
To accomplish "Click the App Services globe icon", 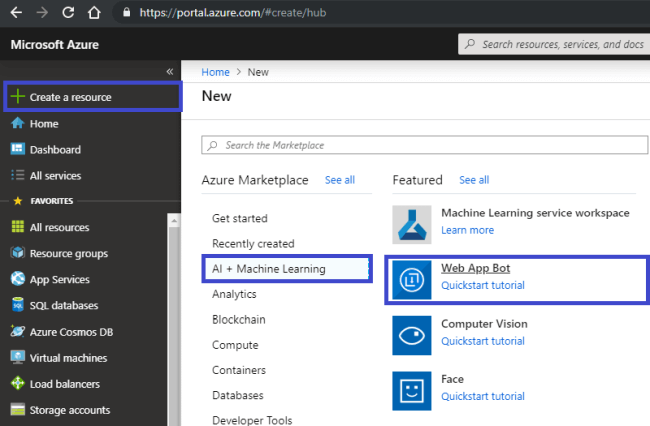I will point(18,278).
